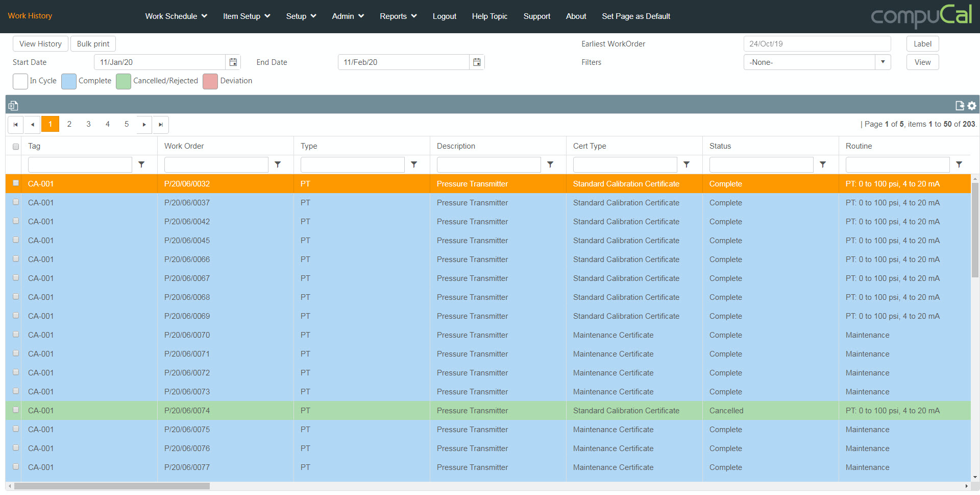Expand the Item Setup menu
The height and width of the screenshot is (495, 980).
pos(247,16)
